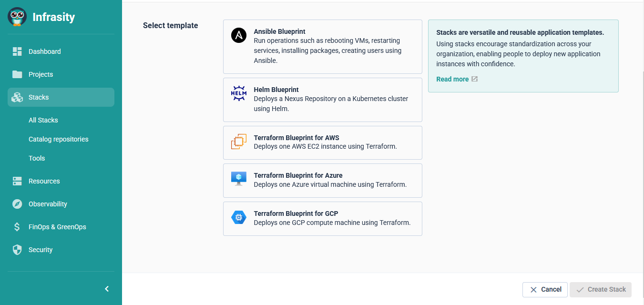The image size is (644, 305).
Task: Collapse the sidebar with the chevron
Action: [x=107, y=289]
